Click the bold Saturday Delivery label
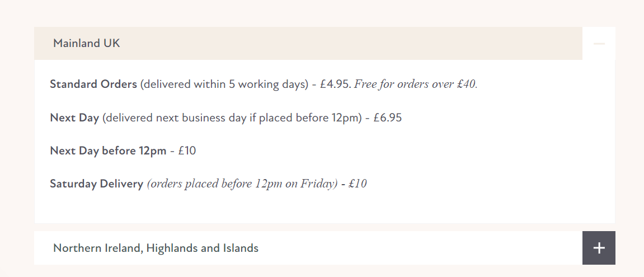This screenshot has height=277, width=644. (96, 184)
